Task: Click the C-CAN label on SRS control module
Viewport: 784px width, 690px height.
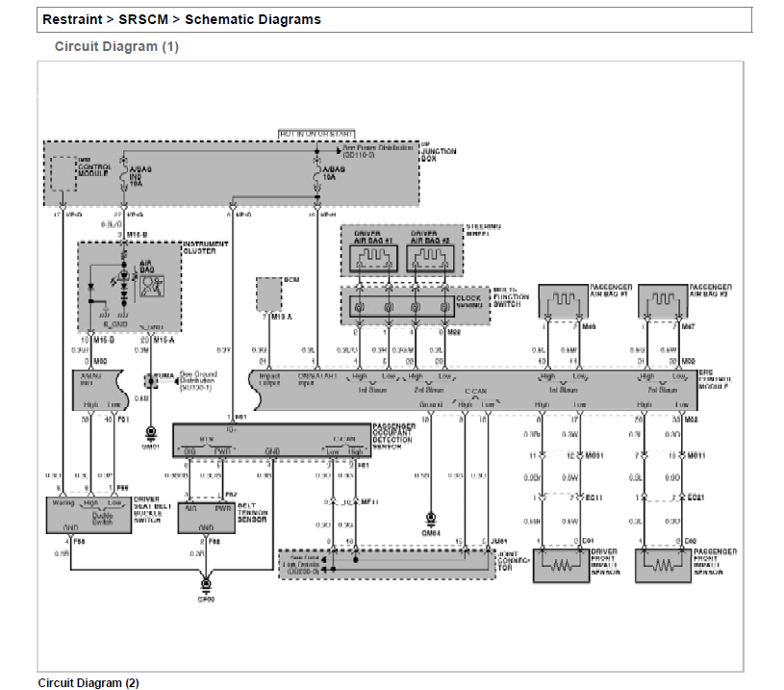Action: [475, 392]
